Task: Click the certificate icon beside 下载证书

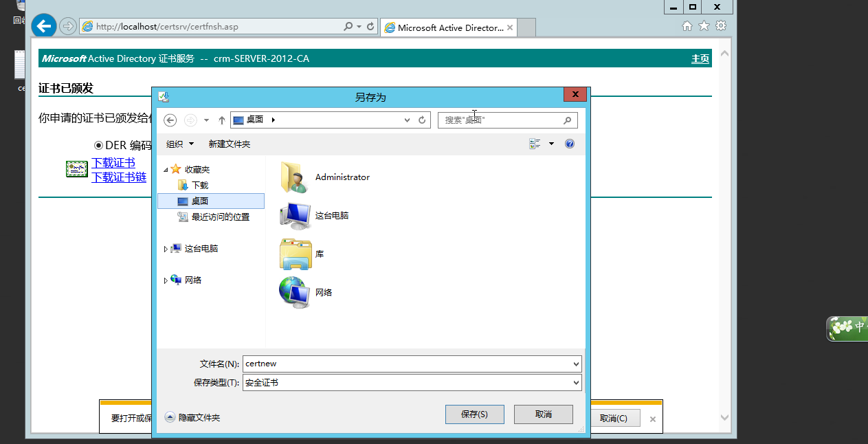Action: pyautogui.click(x=77, y=169)
